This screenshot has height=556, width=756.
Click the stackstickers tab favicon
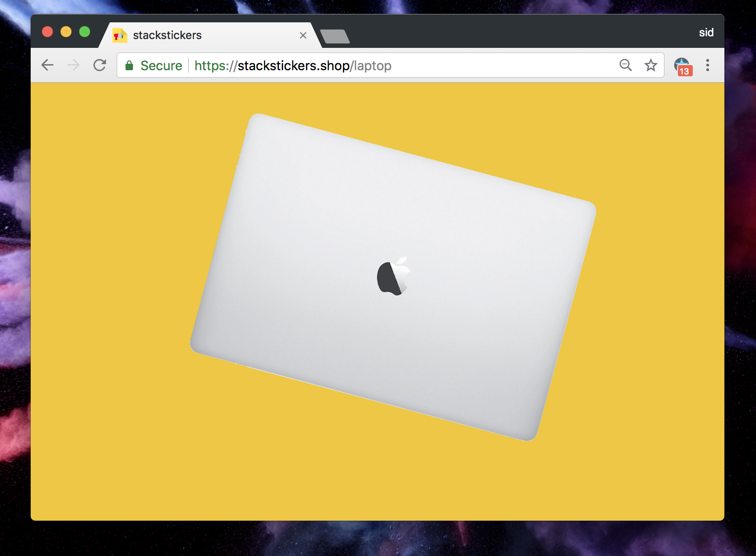click(x=119, y=35)
